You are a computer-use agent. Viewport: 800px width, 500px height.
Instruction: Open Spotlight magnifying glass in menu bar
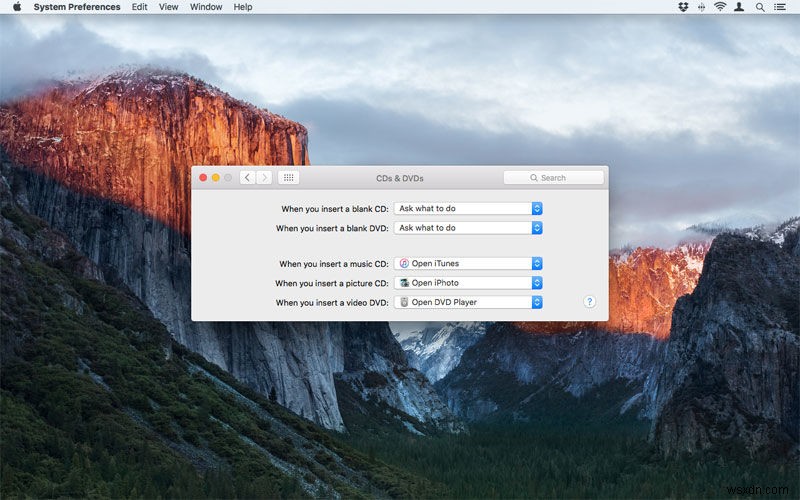(x=759, y=7)
